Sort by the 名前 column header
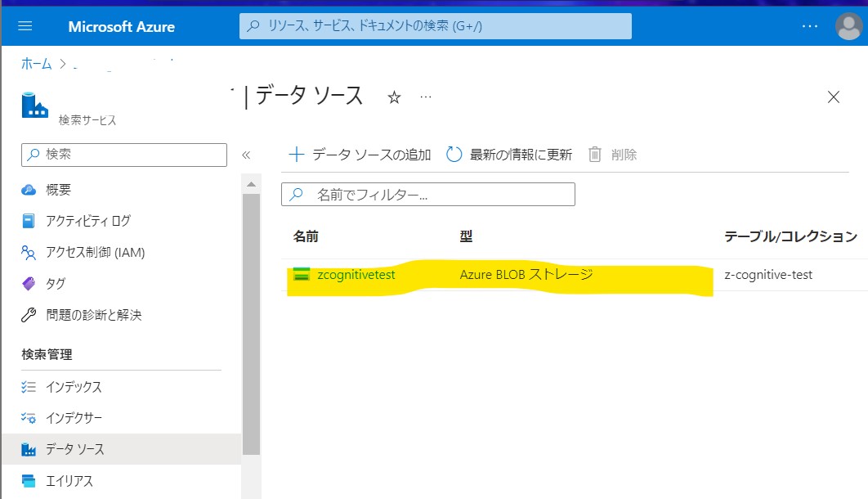868x499 pixels. coord(306,236)
